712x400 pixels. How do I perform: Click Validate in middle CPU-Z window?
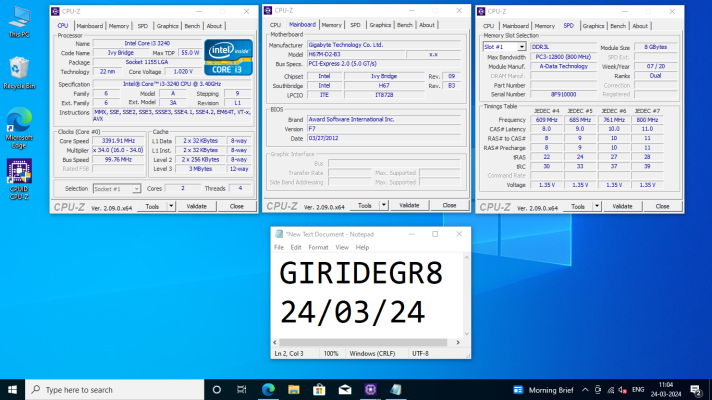(x=409, y=205)
